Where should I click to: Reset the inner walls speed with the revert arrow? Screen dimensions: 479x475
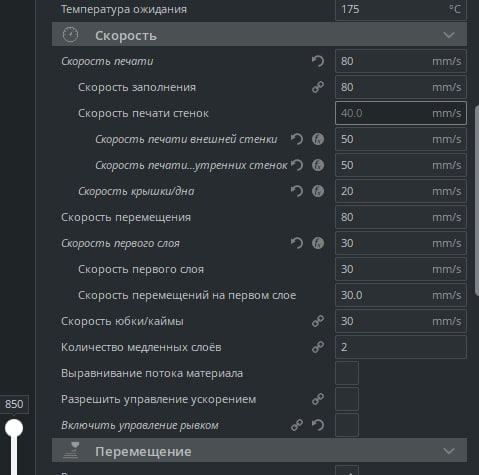297,165
